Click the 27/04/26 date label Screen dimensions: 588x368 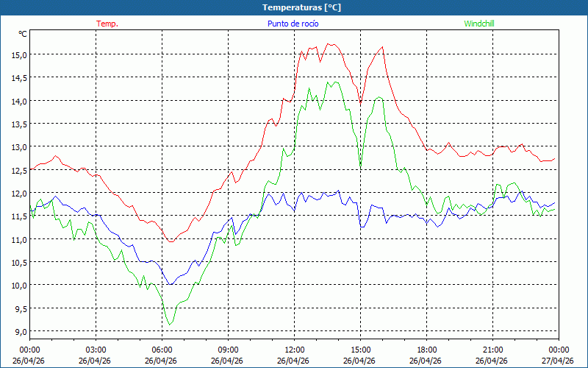point(558,361)
